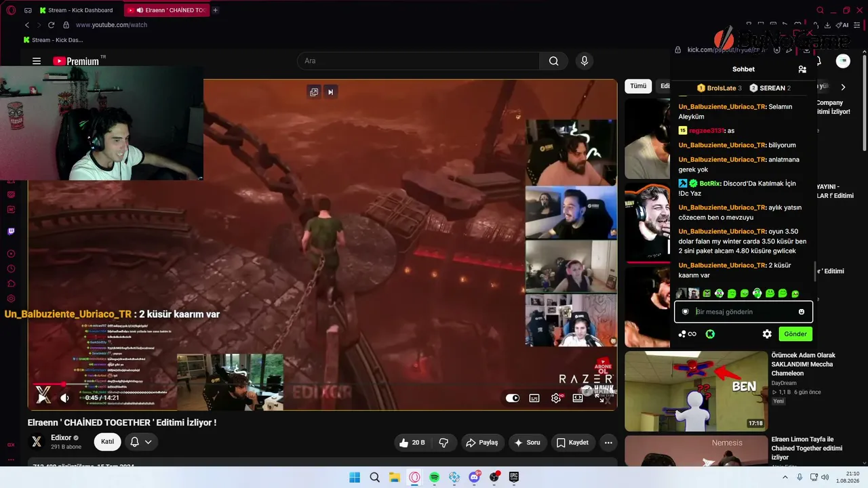Open the 'Elraen Limon Tayfa ile Chained Together' title
Screen dimensions: 868x488
tap(806, 448)
